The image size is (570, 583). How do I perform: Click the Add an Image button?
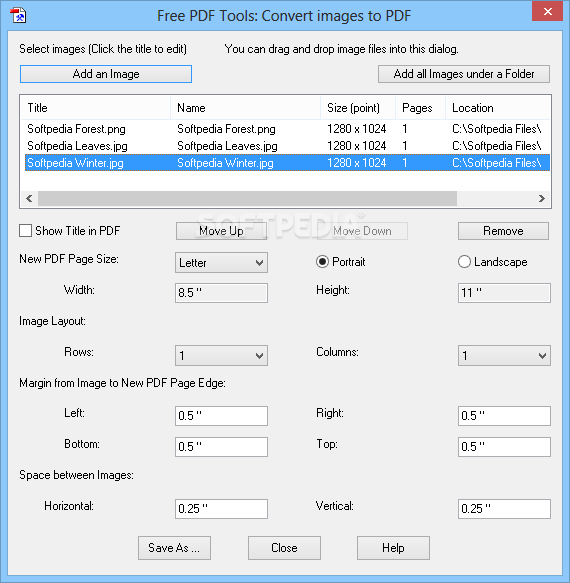point(106,74)
